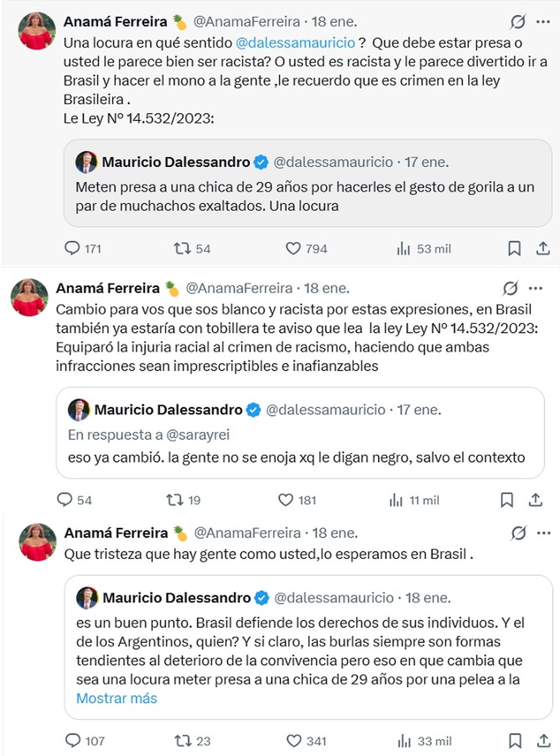Like the tweet with 181 likes
Viewport: 560px width, 756px height.
(x=286, y=500)
